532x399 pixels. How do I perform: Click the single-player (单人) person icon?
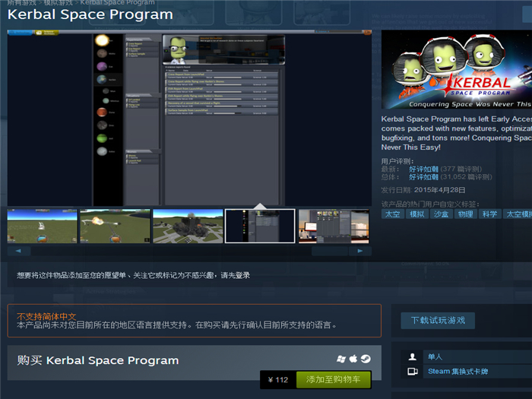(413, 356)
